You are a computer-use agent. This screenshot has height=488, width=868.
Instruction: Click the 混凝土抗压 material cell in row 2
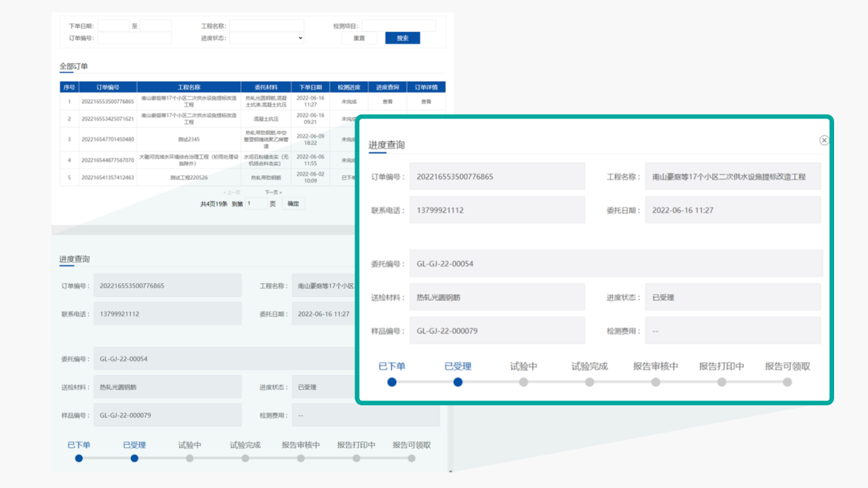[266, 119]
